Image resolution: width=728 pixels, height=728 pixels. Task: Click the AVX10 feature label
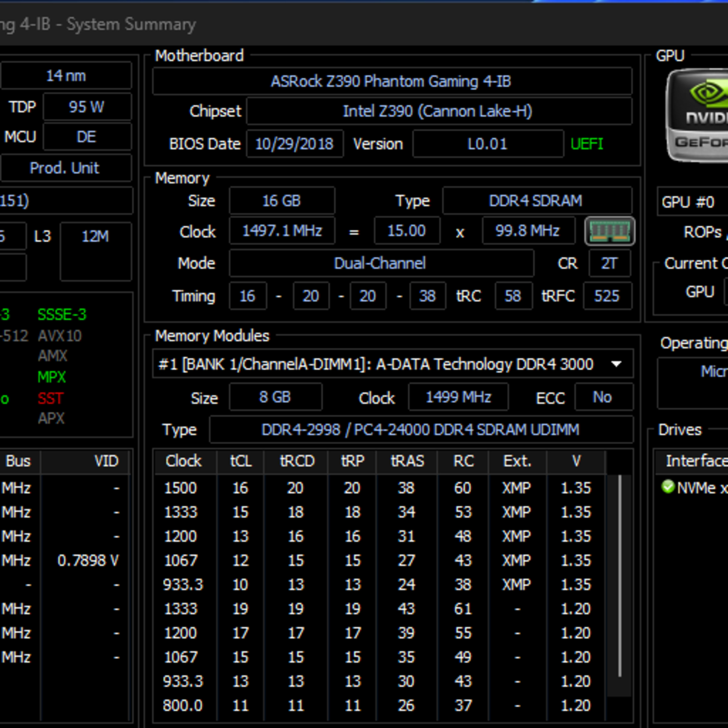60,336
